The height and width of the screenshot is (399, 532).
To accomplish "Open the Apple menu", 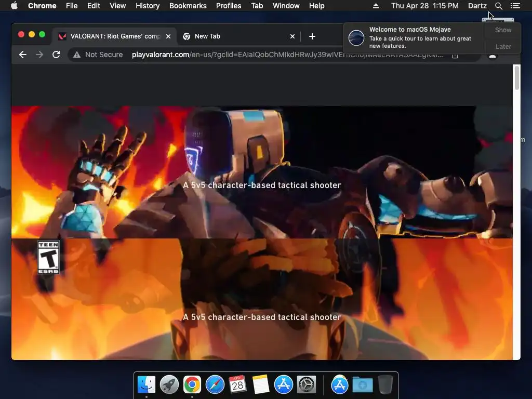I will 14,6.
